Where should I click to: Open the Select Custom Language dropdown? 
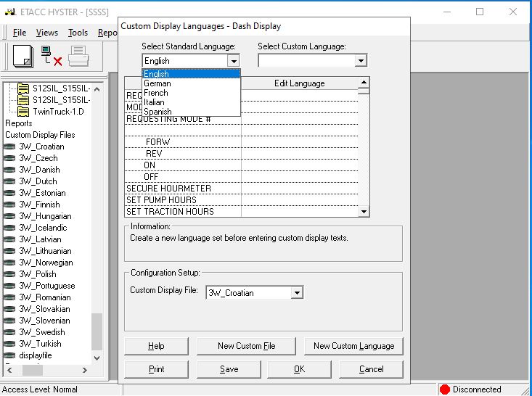tap(361, 61)
